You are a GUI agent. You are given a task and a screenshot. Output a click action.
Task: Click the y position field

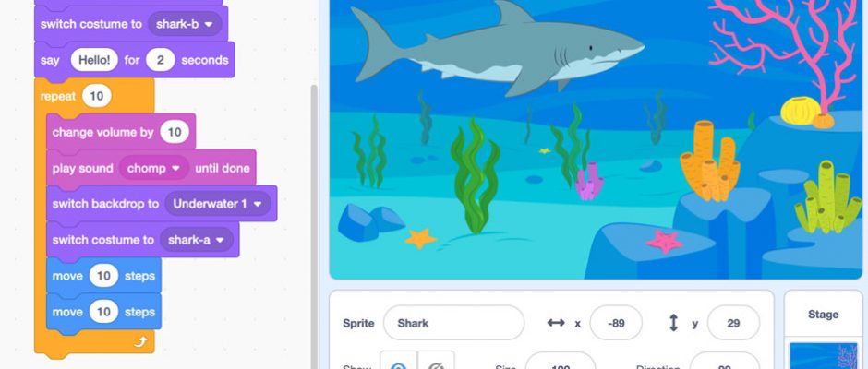(733, 323)
